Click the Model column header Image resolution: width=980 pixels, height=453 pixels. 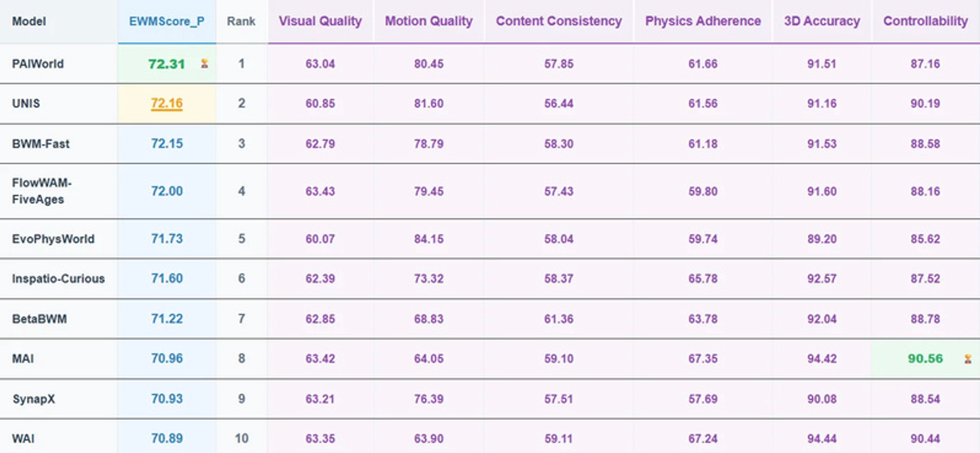[x=29, y=21]
